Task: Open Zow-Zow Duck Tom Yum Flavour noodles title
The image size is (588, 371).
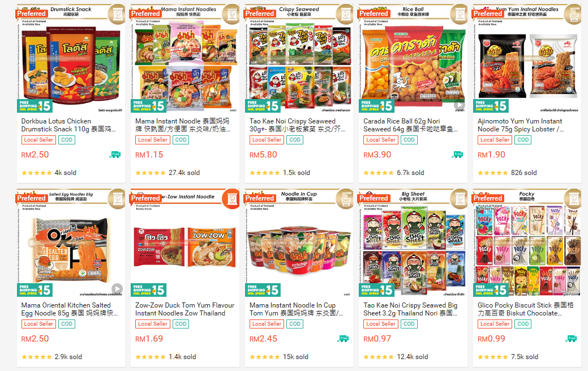Action: point(184,309)
